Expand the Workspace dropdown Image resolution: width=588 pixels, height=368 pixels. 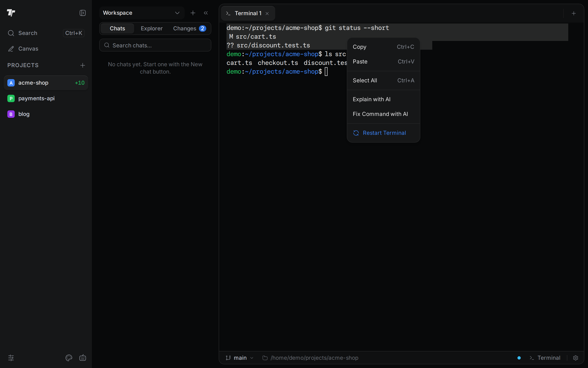(142, 13)
